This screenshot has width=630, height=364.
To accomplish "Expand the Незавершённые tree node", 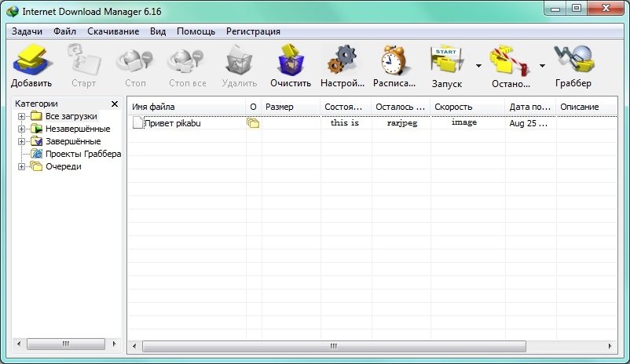I will point(21,129).
